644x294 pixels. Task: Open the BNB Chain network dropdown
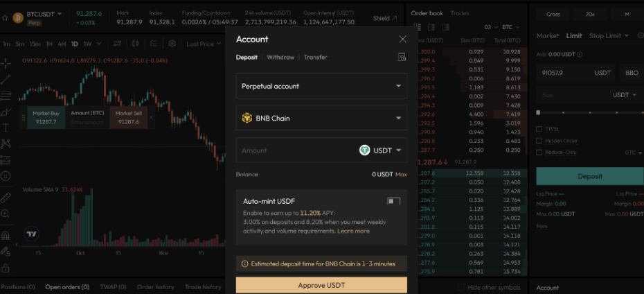pyautogui.click(x=321, y=119)
